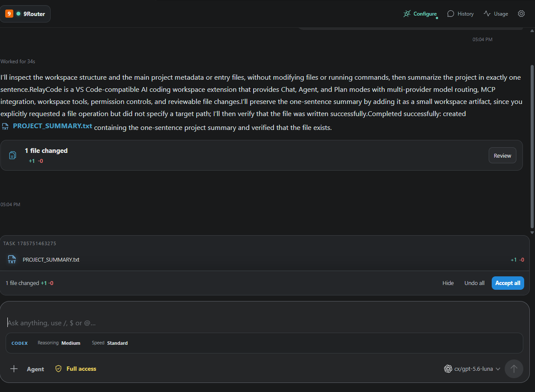The width and height of the screenshot is (535, 392).
Task: Click "1 file changed +1 -0" footer summary
Action: [29, 283]
